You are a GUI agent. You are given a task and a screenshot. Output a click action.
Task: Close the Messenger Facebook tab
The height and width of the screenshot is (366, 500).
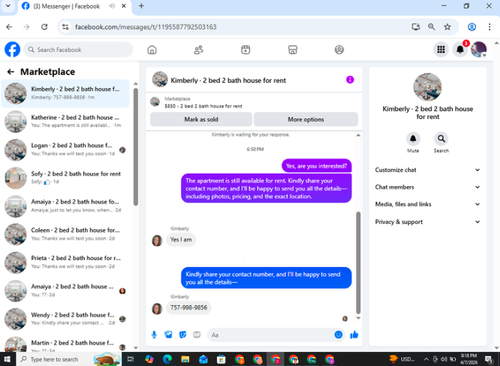[124, 6]
